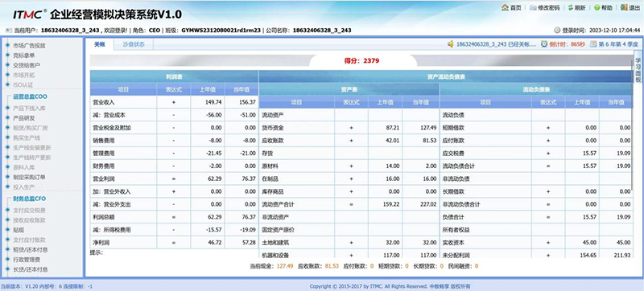Open 竞标拿单 in the sidebar
The height and width of the screenshot is (291, 644).
pos(24,55)
